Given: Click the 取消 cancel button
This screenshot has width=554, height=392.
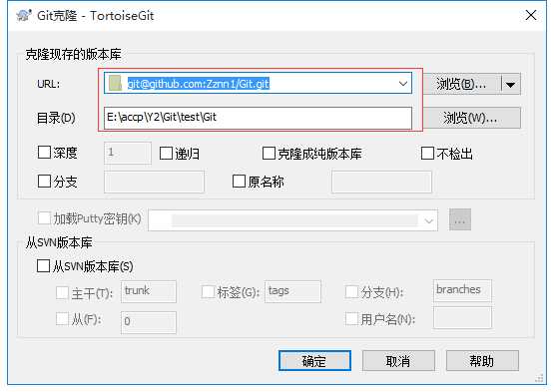Looking at the screenshot, I should pos(398,360).
